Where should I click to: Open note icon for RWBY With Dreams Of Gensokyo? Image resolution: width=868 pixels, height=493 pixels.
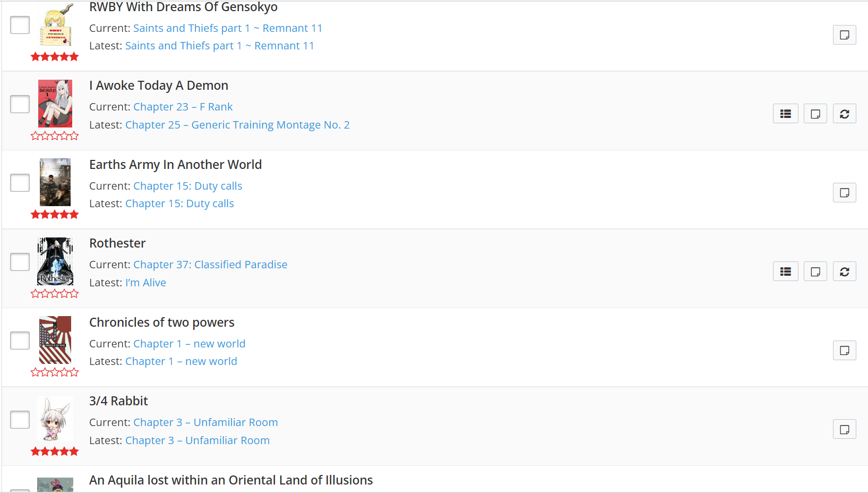point(844,35)
